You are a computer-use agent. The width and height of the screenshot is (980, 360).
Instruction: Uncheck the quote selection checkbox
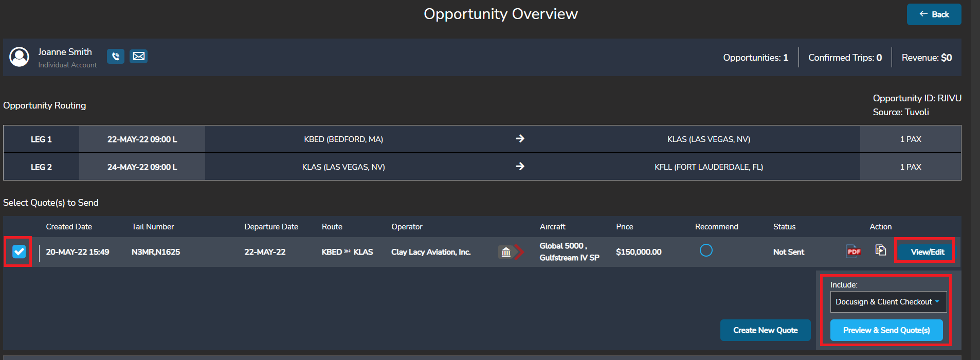click(x=19, y=251)
